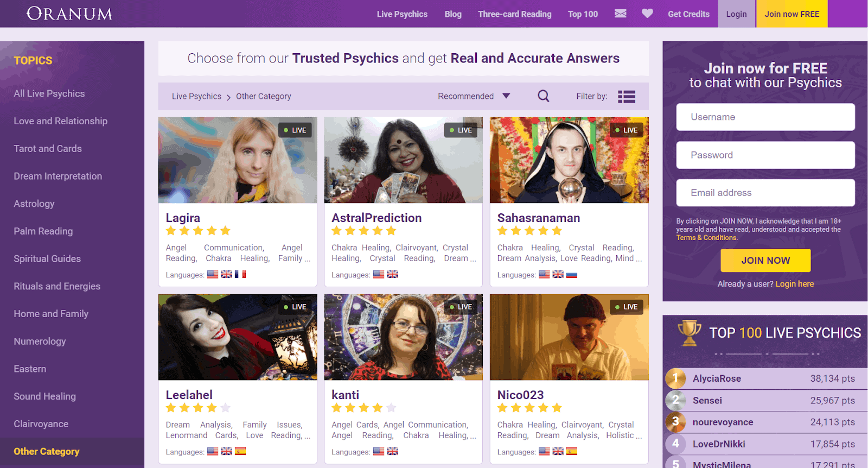Open the messages envelope icon
Screen dimensions: 868x468
click(x=621, y=14)
